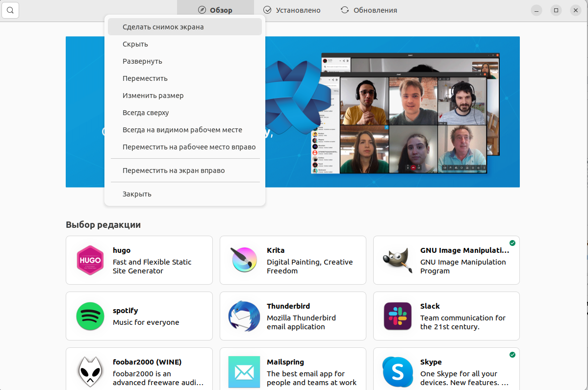The image size is (588, 390).
Task: Select Переместить на рабочее место вправо
Action: pos(185,147)
